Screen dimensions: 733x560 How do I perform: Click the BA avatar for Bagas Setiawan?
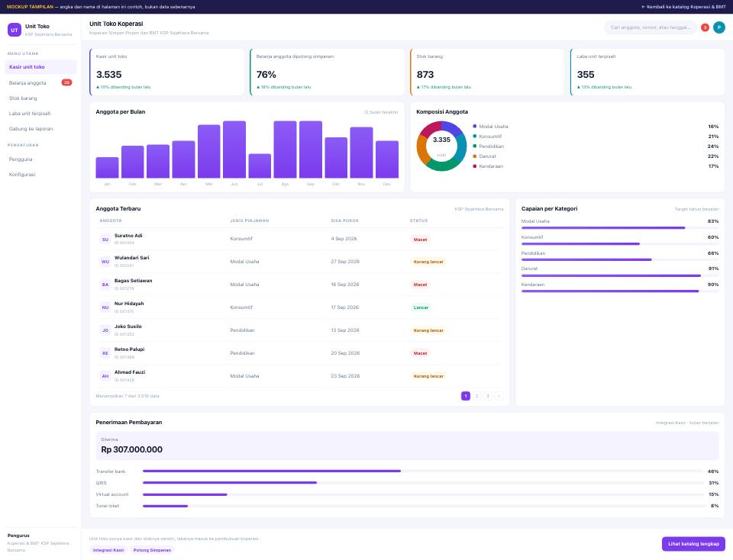point(105,285)
